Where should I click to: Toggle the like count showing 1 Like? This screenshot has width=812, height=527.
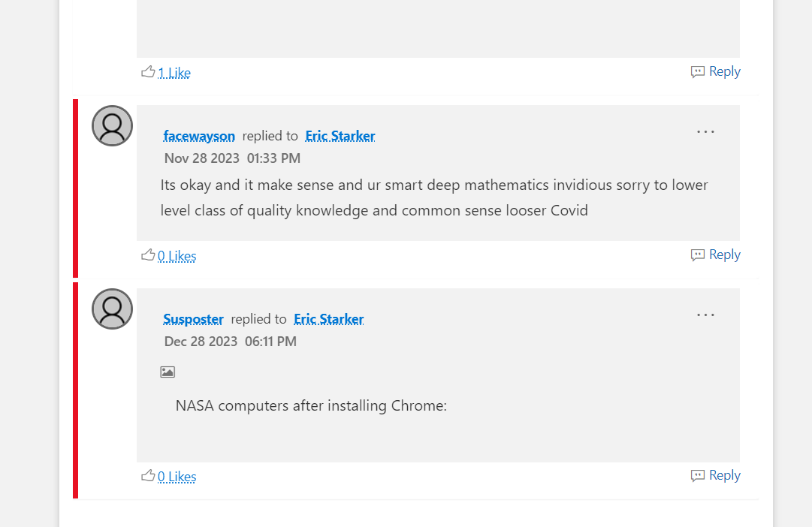click(174, 72)
